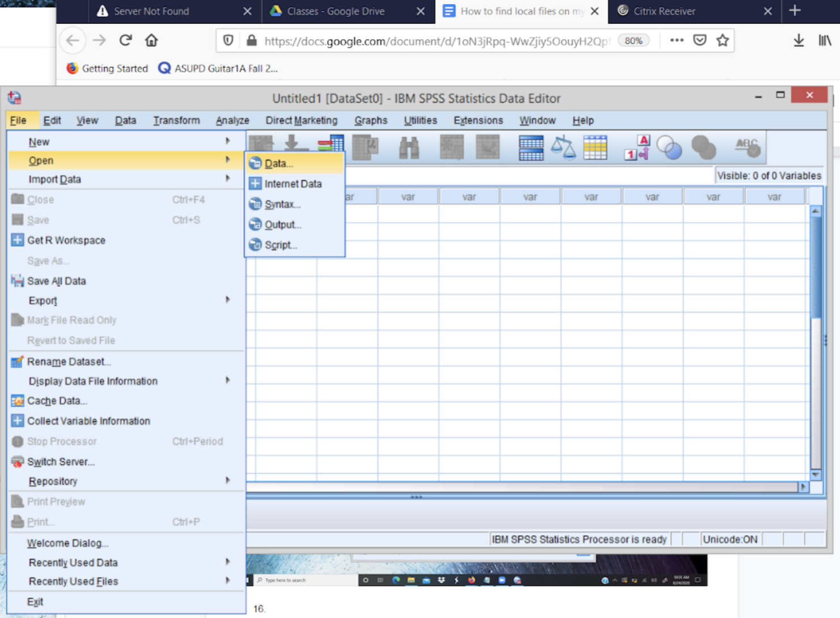Click the Show All Variables gray circles icon
This screenshot has height=618, width=840.
[x=704, y=147]
